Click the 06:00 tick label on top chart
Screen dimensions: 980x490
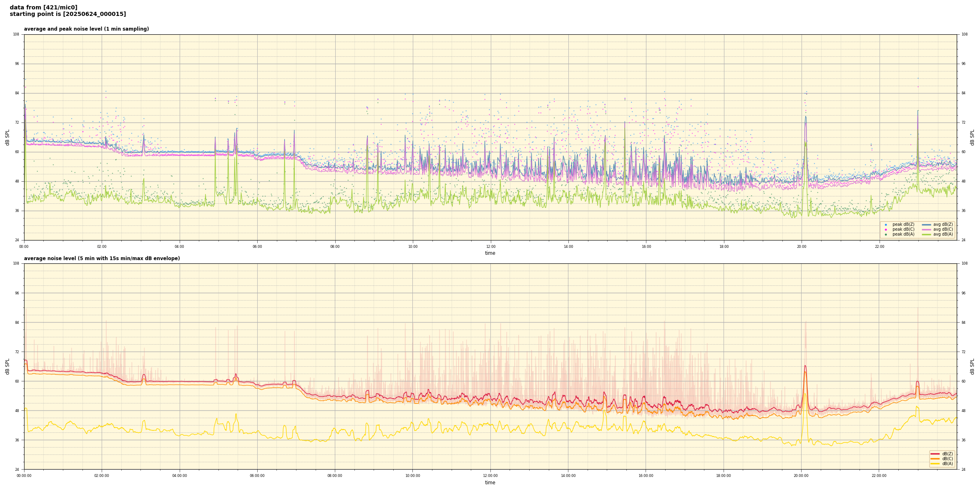coord(257,247)
